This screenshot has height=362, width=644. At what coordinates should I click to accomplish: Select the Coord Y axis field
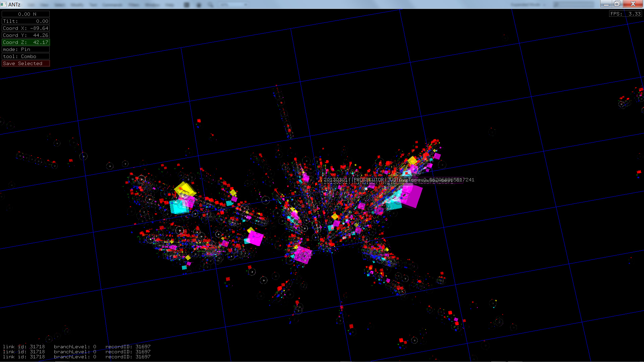pyautogui.click(x=25, y=35)
